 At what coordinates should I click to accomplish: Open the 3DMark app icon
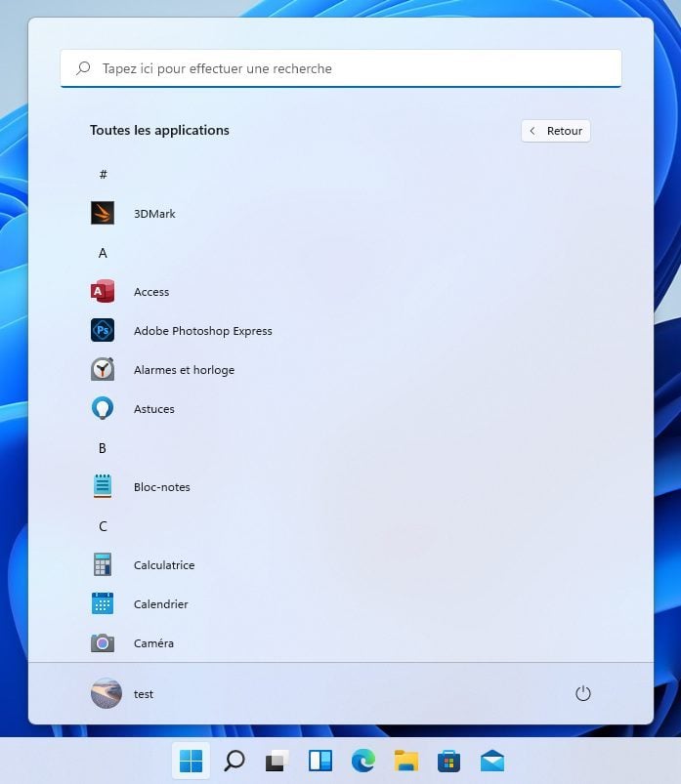(103, 213)
